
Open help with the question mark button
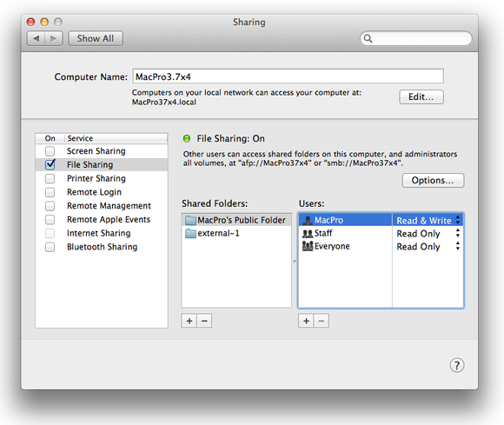coord(457,365)
